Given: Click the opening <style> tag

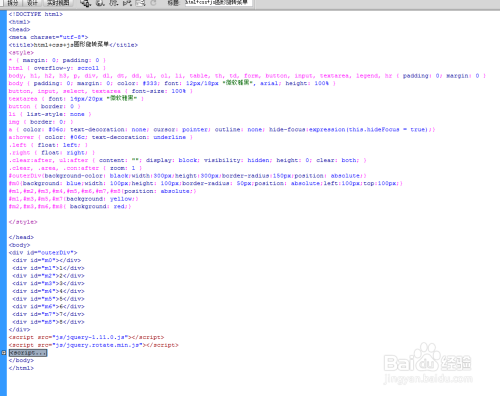Looking at the screenshot, I should pos(21,52).
